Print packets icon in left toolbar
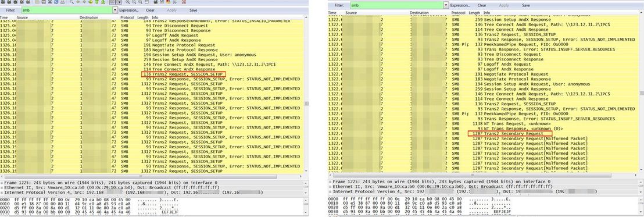Screen dimensions: 644x217 pos(62,2)
